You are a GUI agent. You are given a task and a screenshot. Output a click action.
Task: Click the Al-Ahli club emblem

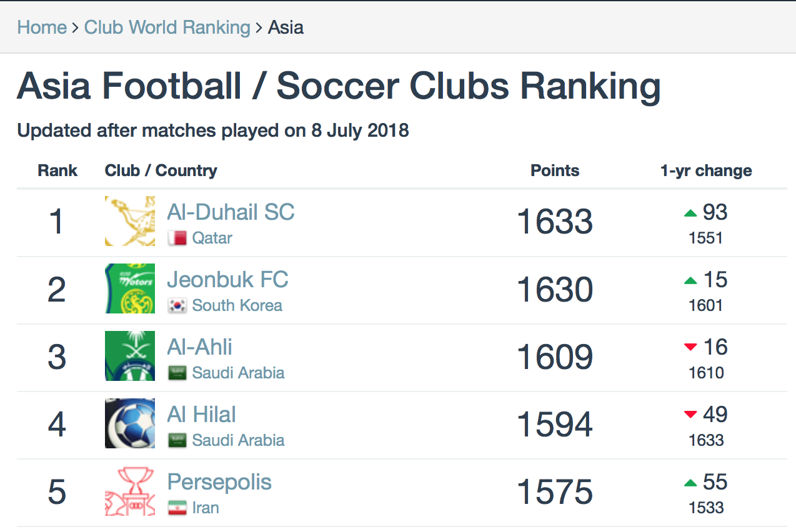130,356
